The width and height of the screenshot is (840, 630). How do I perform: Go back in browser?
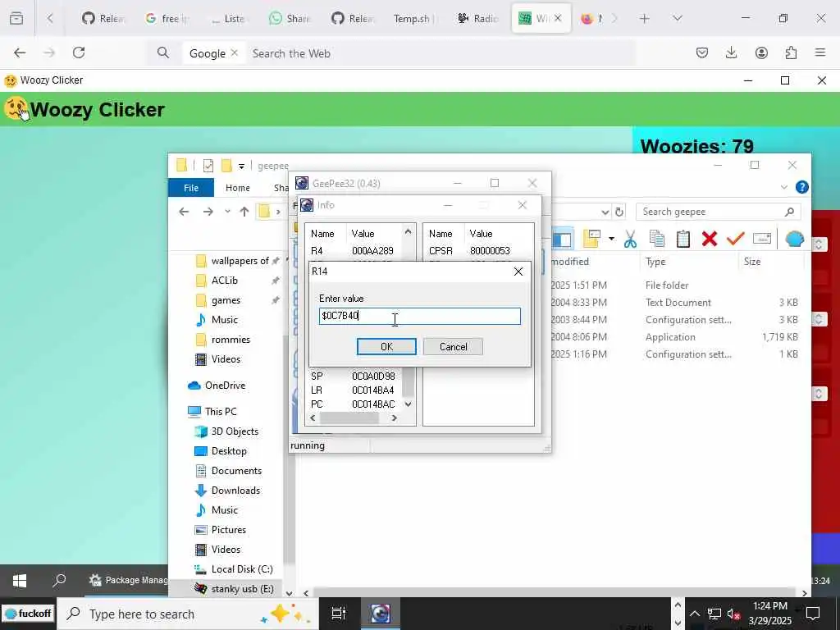(x=20, y=52)
